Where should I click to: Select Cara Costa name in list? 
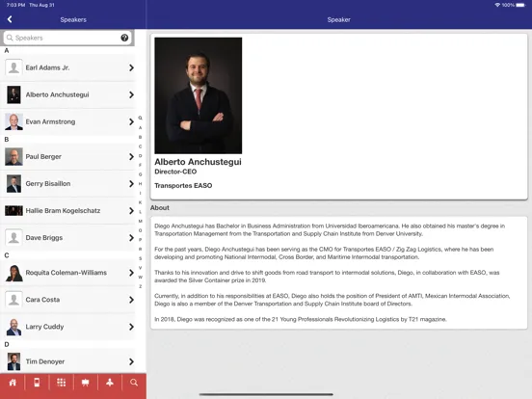coord(42,300)
